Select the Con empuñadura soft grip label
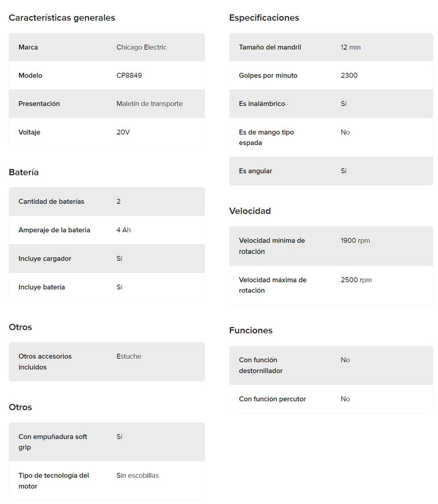This screenshot has height=504, width=438. point(53,442)
